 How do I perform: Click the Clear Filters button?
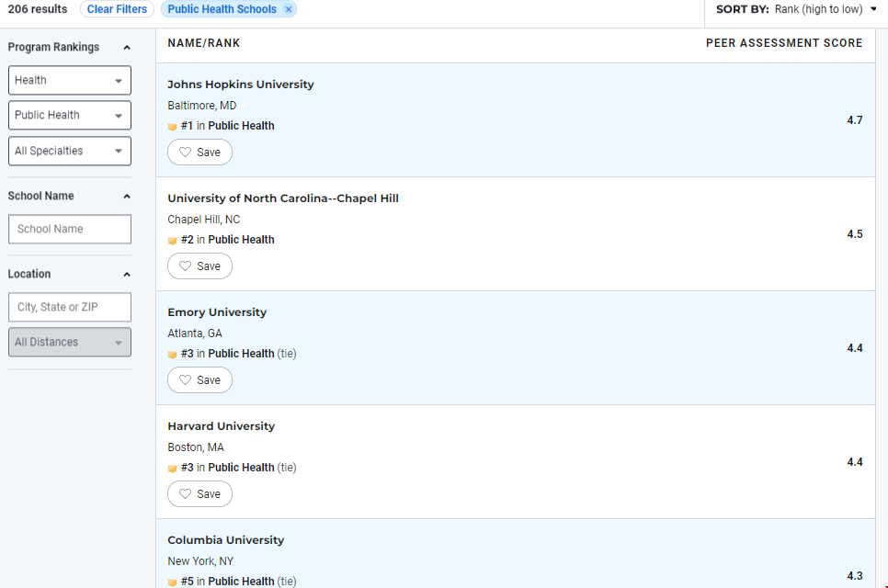click(117, 9)
